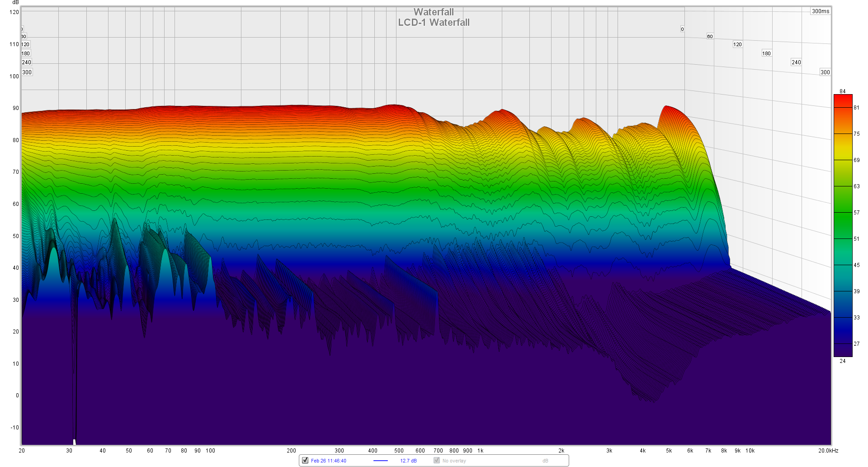Click the LCD-1 Waterfall graph title
Viewport: 868px width, 467px height.
pyautogui.click(x=434, y=23)
